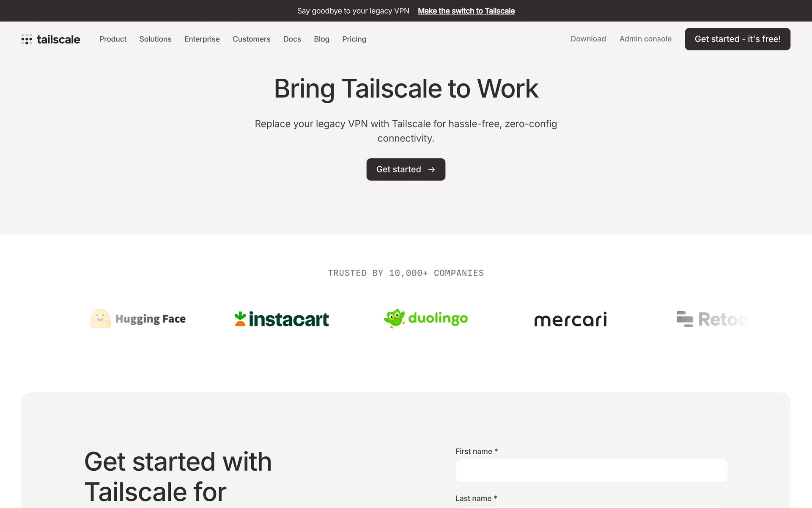
Task: Open the Pricing page
Action: (x=354, y=39)
